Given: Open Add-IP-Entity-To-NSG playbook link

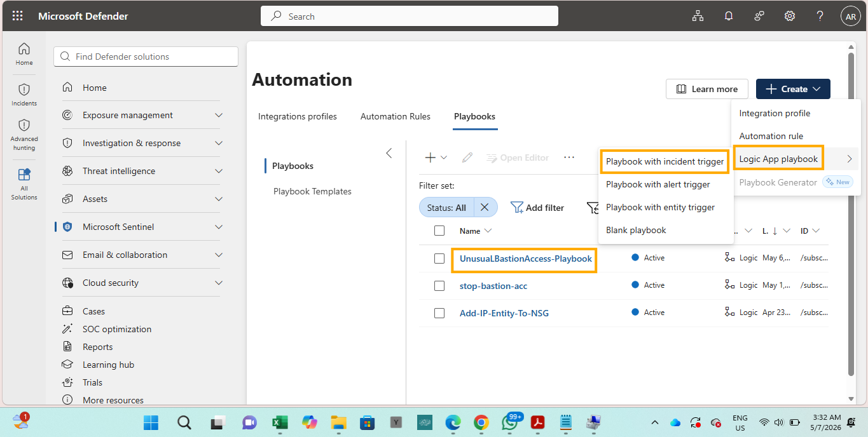Looking at the screenshot, I should (x=504, y=313).
